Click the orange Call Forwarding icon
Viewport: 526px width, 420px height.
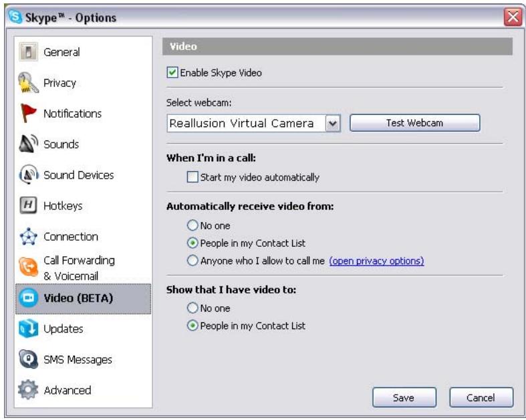[28, 267]
